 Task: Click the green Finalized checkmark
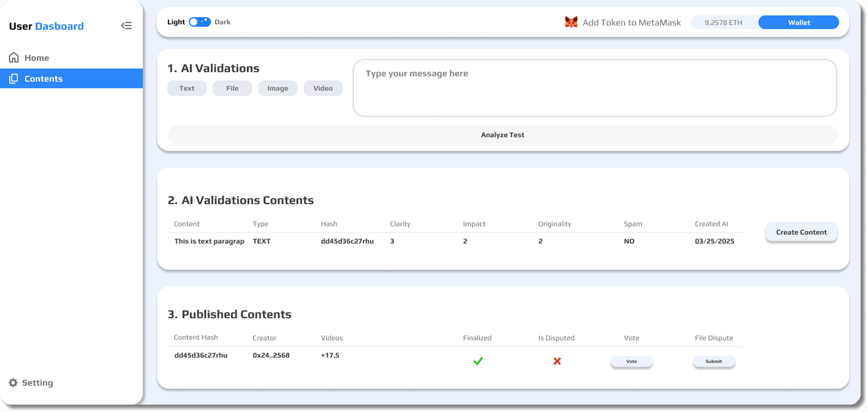point(478,361)
